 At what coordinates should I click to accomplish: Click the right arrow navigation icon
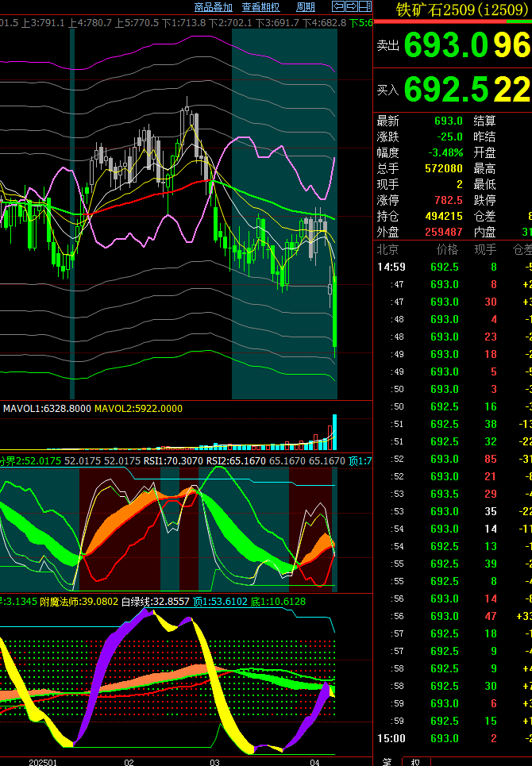point(352,6)
